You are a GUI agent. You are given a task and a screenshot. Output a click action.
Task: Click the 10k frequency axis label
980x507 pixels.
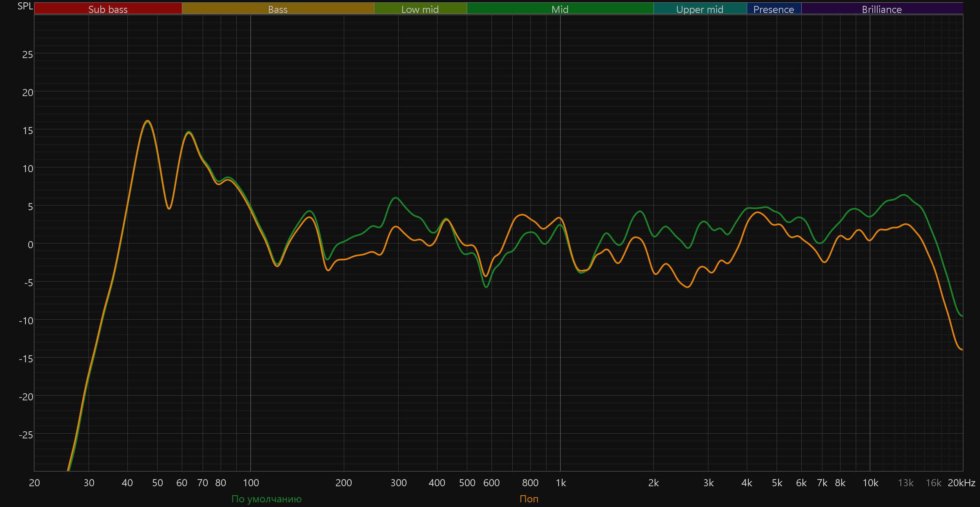pos(870,483)
